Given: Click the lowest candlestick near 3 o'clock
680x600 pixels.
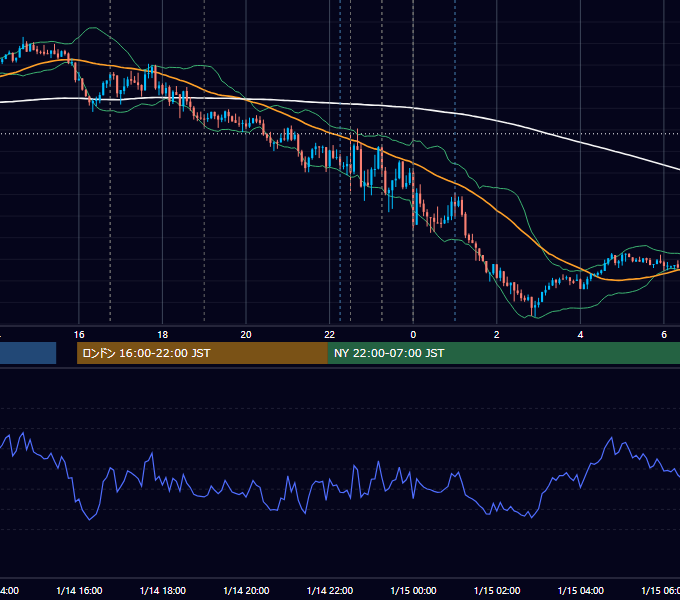Looking at the screenshot, I should (533, 306).
